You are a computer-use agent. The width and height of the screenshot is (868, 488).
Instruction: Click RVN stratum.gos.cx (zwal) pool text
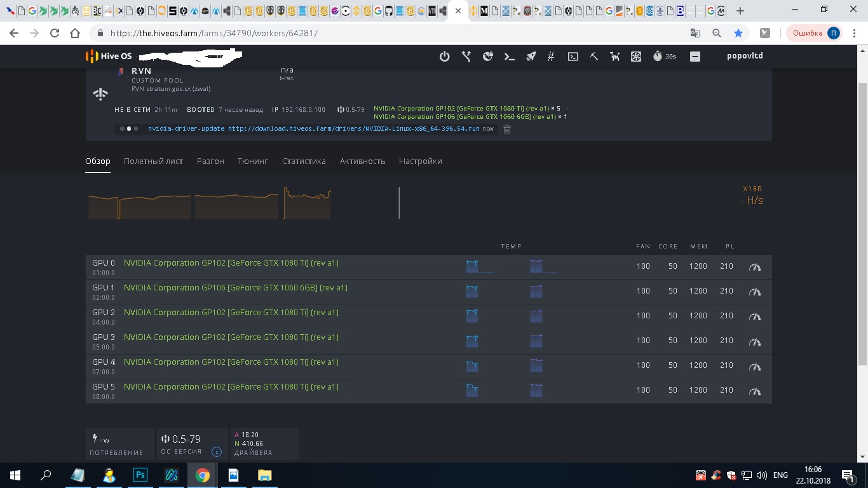[x=171, y=89]
